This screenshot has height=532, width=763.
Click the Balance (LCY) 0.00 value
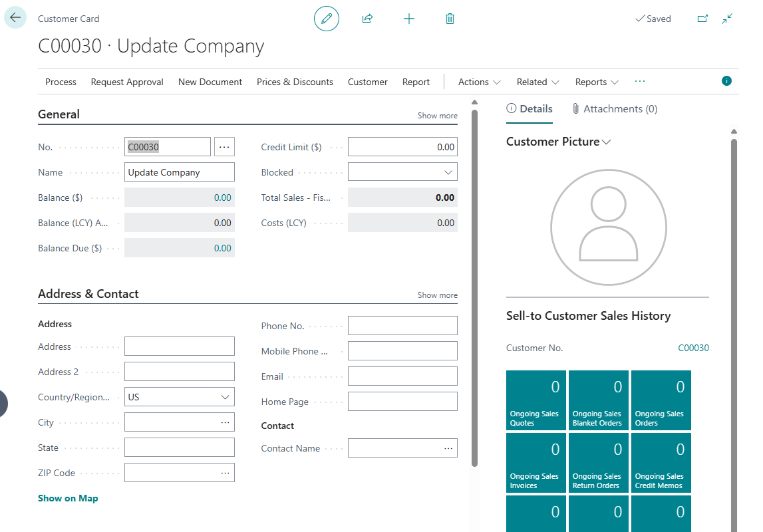click(222, 223)
